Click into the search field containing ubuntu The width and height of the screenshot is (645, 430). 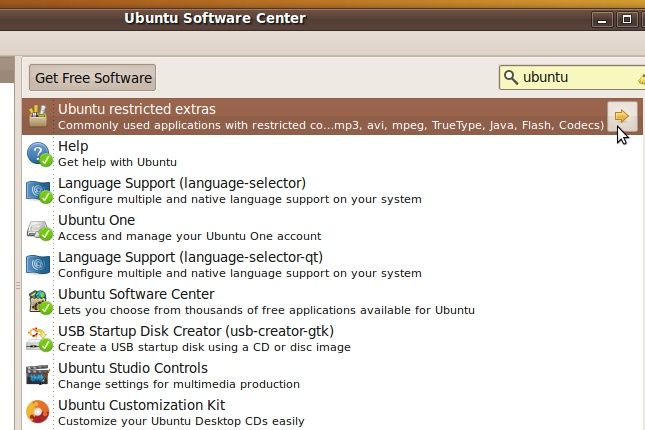pos(572,77)
